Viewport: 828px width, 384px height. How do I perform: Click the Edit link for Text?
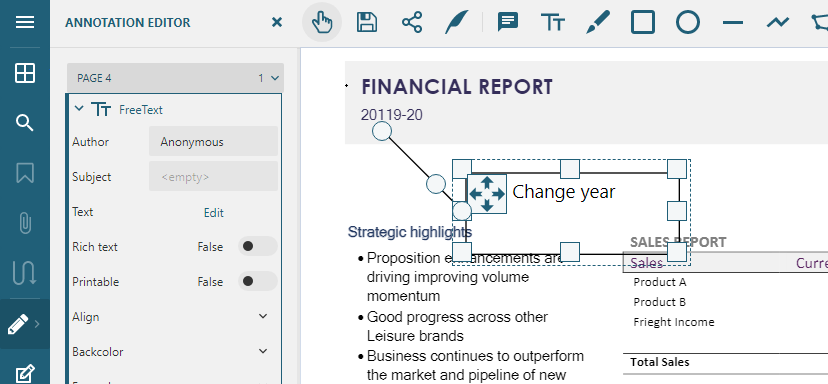(214, 212)
